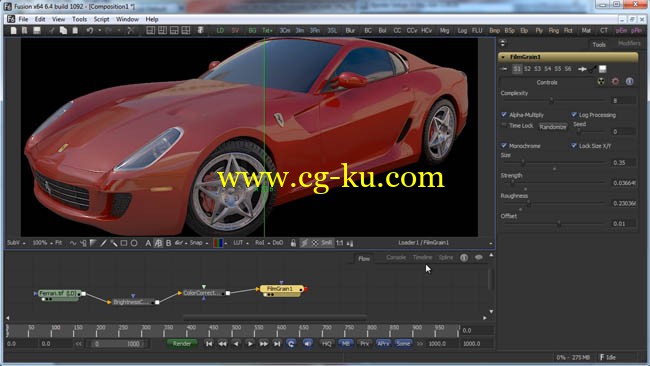Add a pEmitter via pEm toolbar button

621,31
